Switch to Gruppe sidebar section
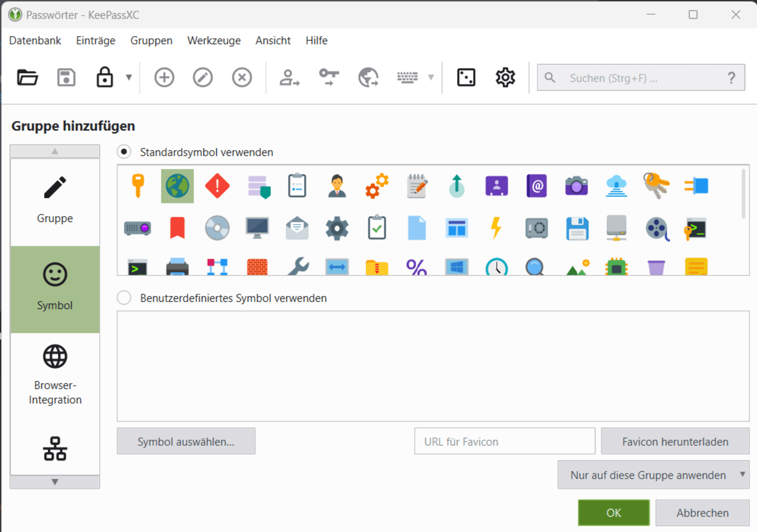Viewport: 757px width, 532px height. pos(55,202)
